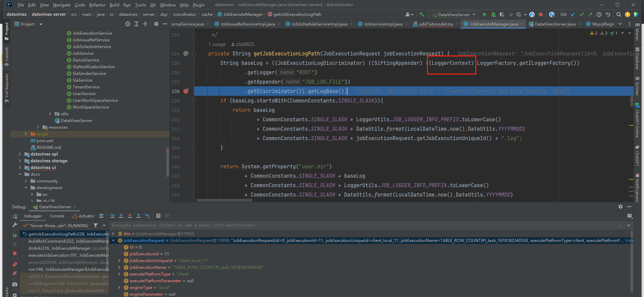Viewport: 644px width, 297px height.
Task: Build project with the hammer icon
Action: pyautogui.click(x=422, y=14)
